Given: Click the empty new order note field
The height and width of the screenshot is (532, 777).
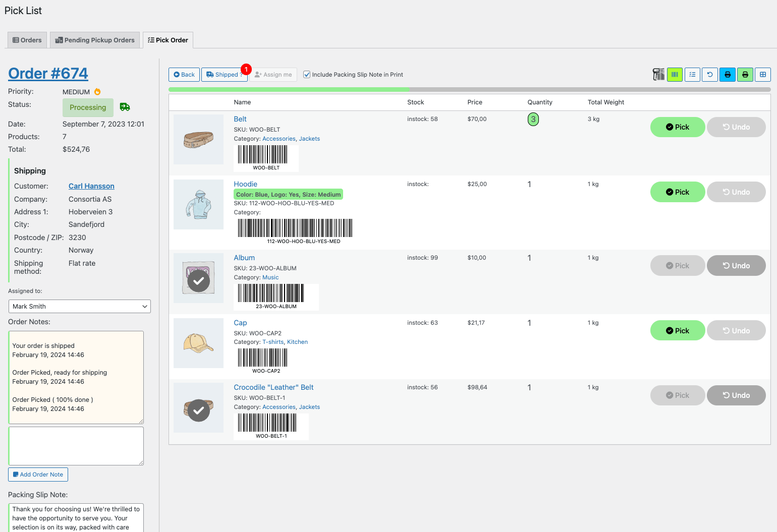Looking at the screenshot, I should point(76,446).
